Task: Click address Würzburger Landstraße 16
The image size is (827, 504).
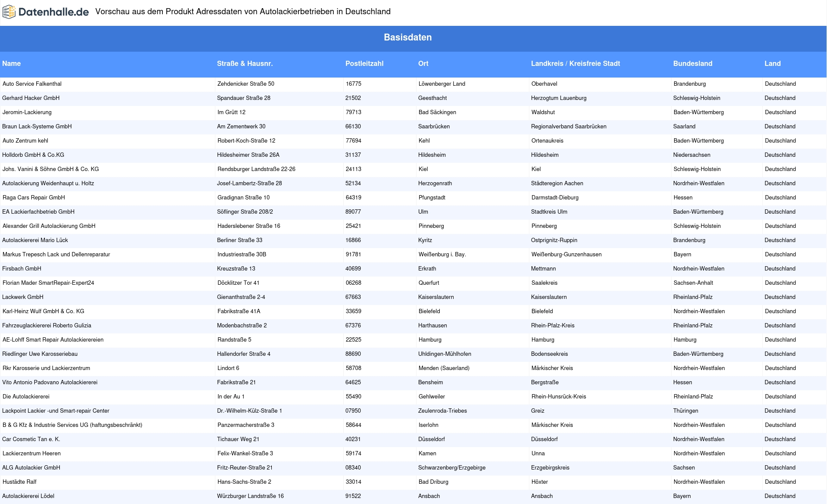Action: pyautogui.click(x=251, y=496)
